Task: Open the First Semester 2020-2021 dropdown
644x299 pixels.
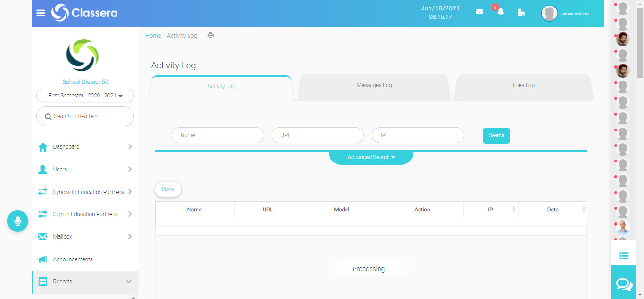Action: (x=85, y=96)
